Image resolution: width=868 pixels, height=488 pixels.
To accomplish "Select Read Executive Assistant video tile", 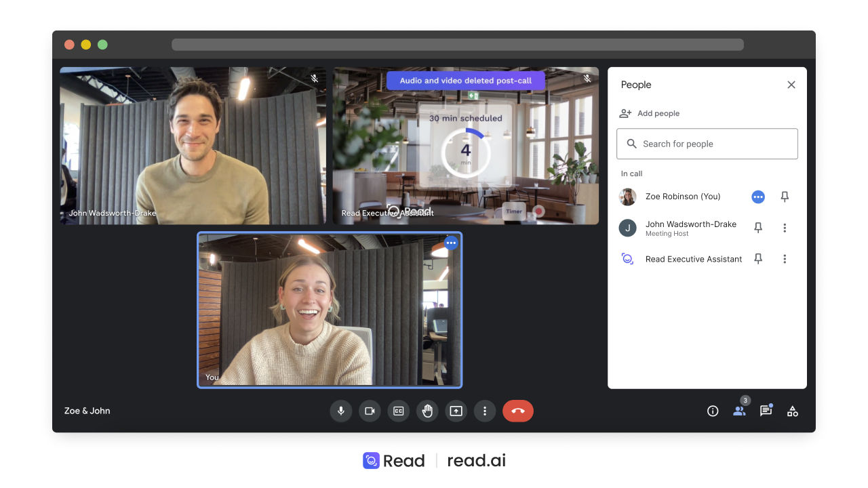I will pyautogui.click(x=466, y=146).
